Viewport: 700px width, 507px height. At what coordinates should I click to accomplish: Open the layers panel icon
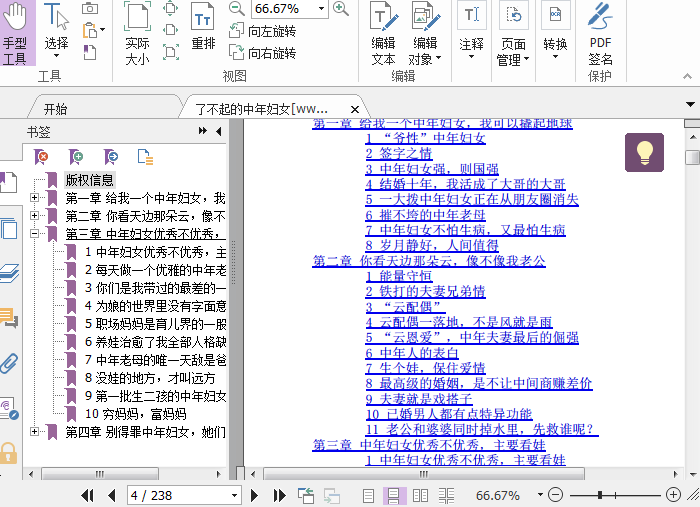tap(9, 273)
